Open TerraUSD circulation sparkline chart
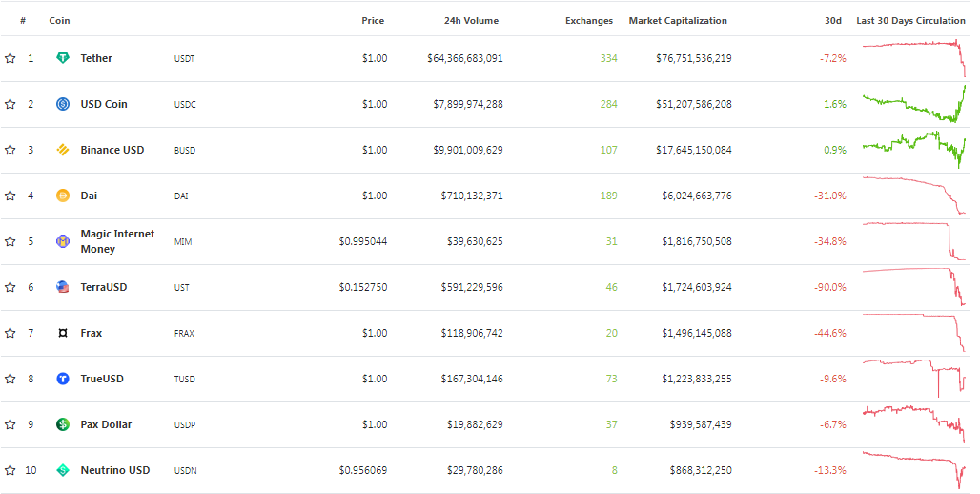 click(914, 287)
